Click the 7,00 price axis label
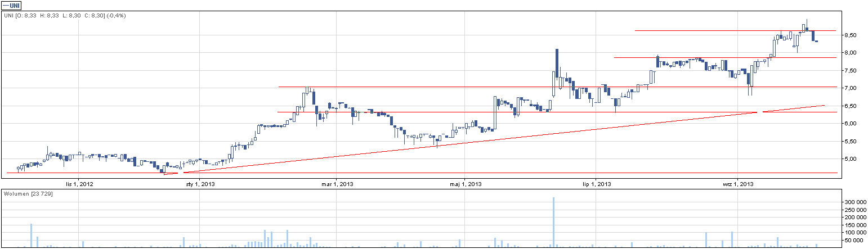 click(850, 88)
